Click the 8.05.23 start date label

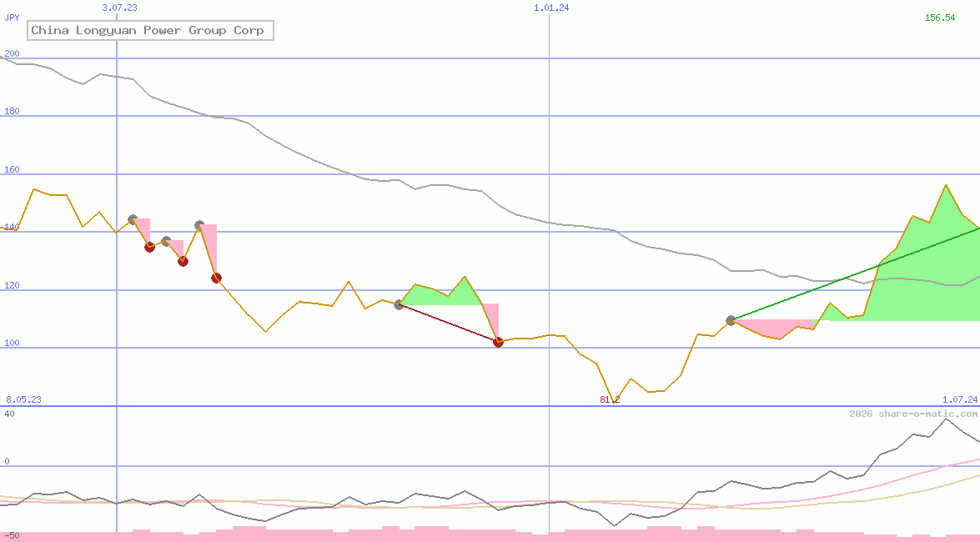tap(23, 399)
